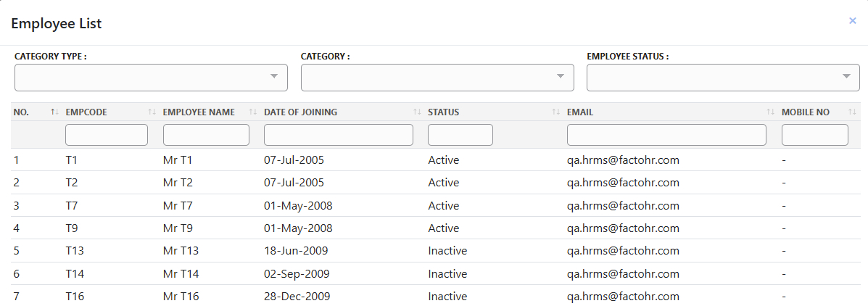868x306 pixels.
Task: Open the Employee Status dropdown
Action: coord(722,77)
